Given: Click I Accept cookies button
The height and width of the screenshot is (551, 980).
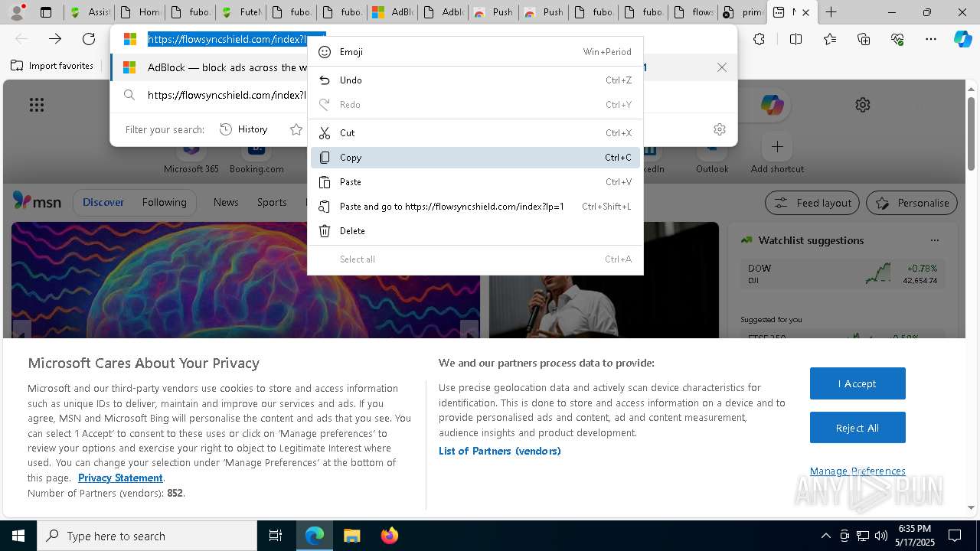Looking at the screenshot, I should (857, 383).
